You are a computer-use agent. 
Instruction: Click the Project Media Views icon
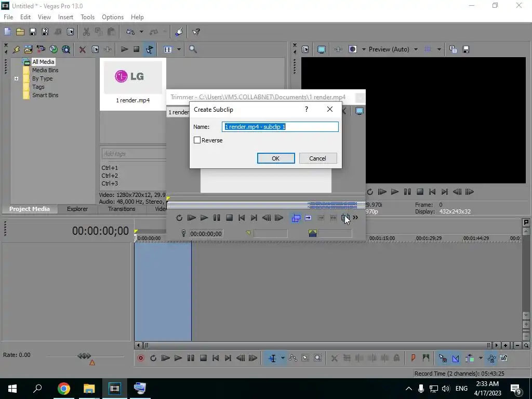pos(168,49)
